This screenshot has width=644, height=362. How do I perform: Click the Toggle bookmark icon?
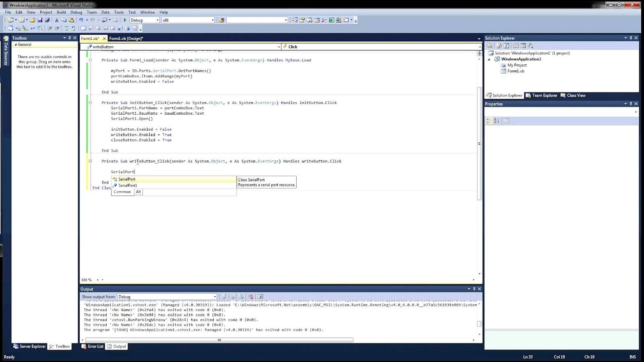tap(83, 29)
